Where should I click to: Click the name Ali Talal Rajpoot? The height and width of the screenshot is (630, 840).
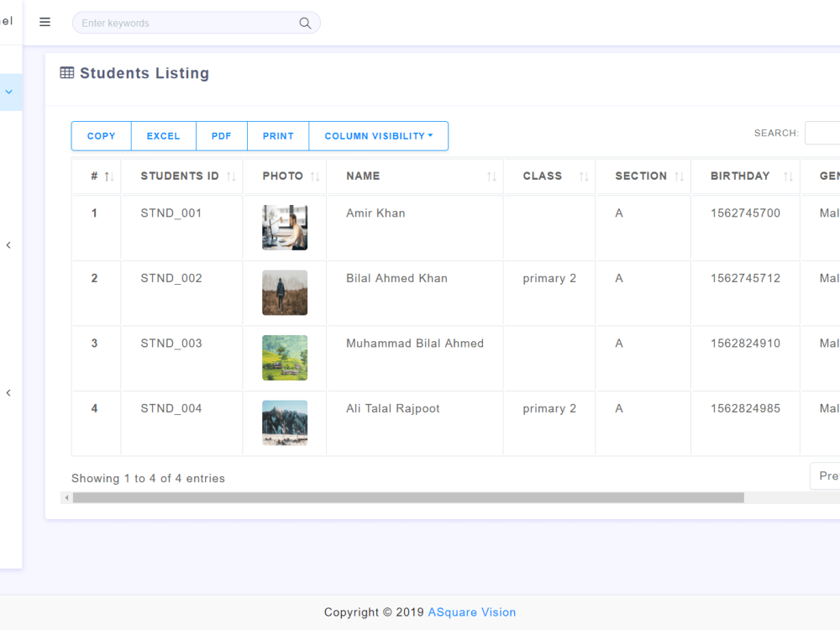click(x=392, y=409)
